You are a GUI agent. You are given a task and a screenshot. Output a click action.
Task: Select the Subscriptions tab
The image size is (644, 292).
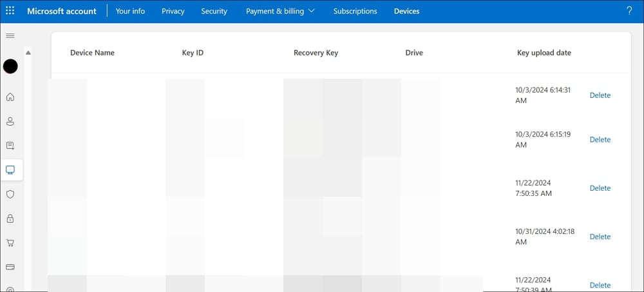[355, 11]
